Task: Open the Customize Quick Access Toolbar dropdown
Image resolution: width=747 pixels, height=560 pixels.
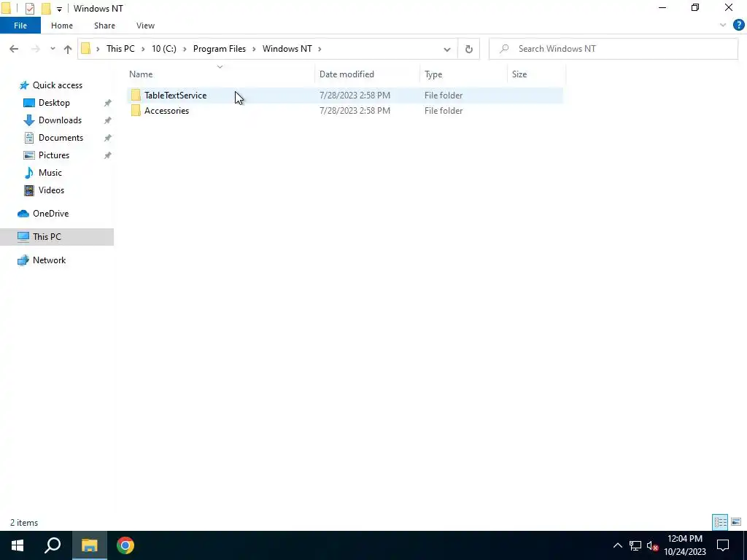Action: click(59, 9)
